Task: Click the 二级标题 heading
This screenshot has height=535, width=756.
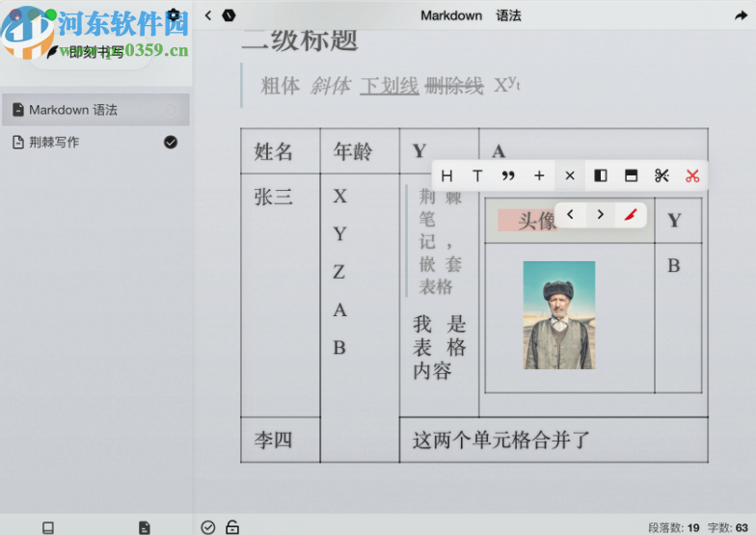Action: [x=300, y=40]
